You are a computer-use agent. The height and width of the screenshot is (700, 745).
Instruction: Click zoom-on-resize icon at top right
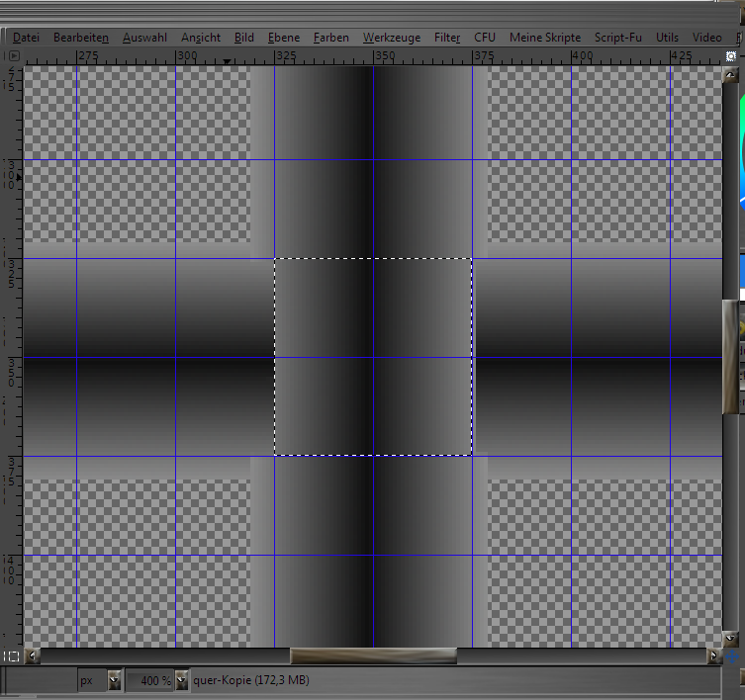pos(731,55)
